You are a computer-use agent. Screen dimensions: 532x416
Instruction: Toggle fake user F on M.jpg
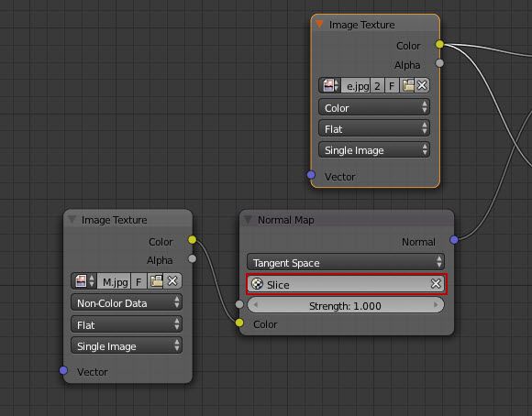coord(139,281)
